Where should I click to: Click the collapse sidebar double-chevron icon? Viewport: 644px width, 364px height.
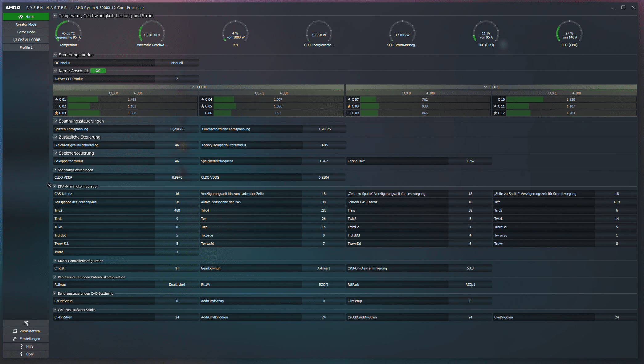coord(49,185)
